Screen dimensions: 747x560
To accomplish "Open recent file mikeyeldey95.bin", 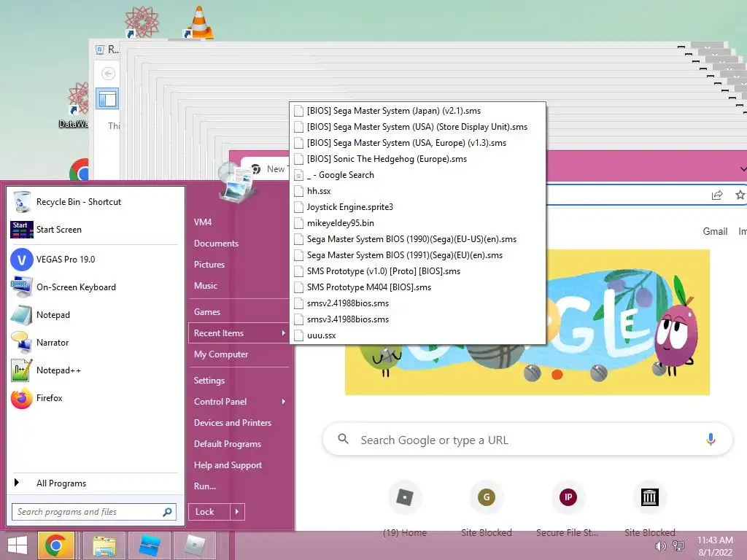I will 417,223.
